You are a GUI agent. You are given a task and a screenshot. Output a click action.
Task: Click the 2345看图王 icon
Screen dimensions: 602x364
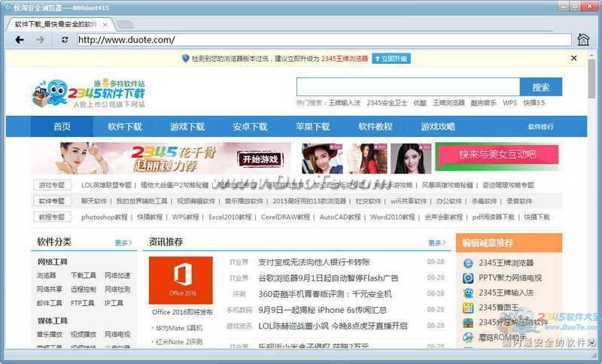(x=468, y=308)
